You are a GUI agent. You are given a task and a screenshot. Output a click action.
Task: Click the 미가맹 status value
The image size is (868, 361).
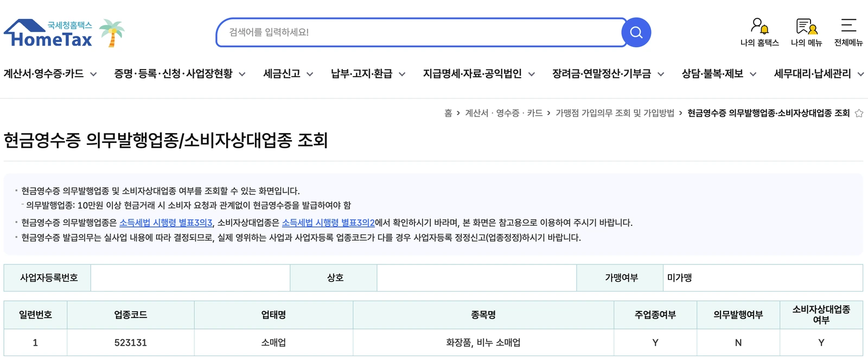(x=679, y=278)
